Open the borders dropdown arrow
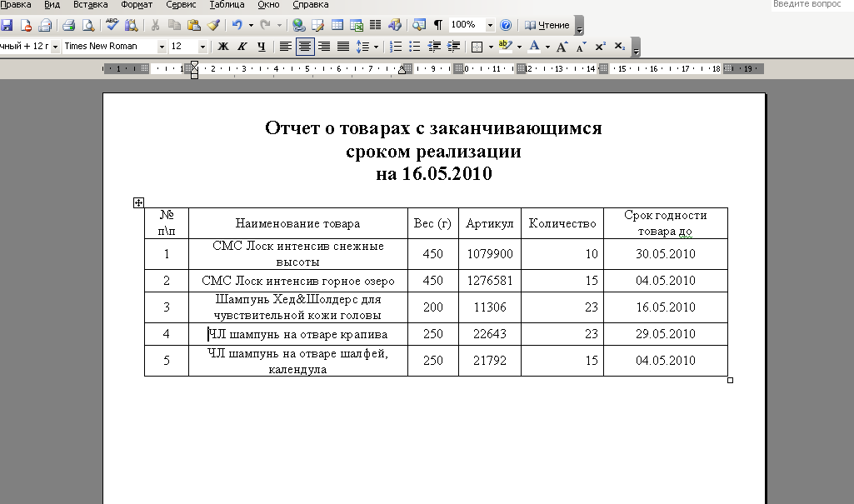 491,47
